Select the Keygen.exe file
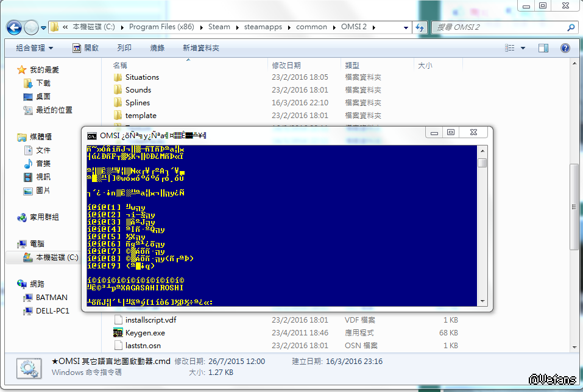The image size is (583, 392). point(145,332)
